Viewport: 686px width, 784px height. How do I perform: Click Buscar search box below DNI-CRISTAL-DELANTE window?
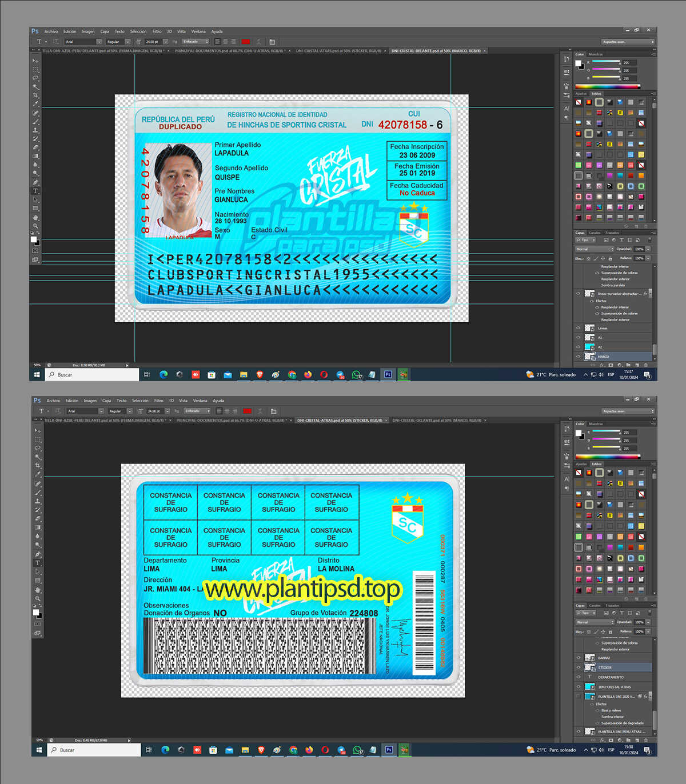tap(91, 375)
